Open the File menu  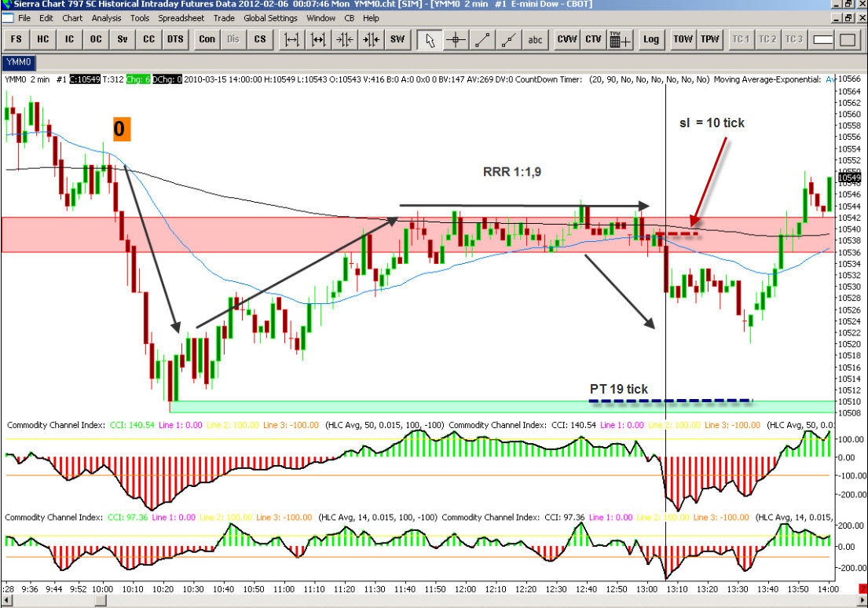tap(24, 18)
